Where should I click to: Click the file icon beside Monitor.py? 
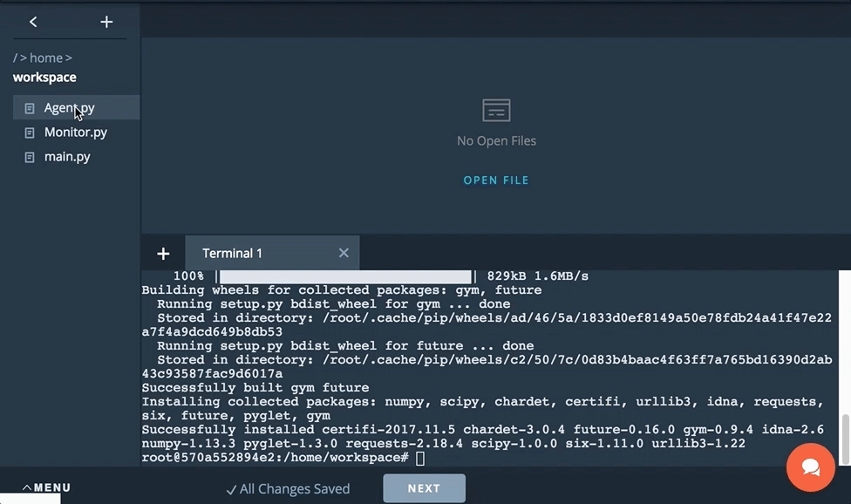pyautogui.click(x=31, y=133)
